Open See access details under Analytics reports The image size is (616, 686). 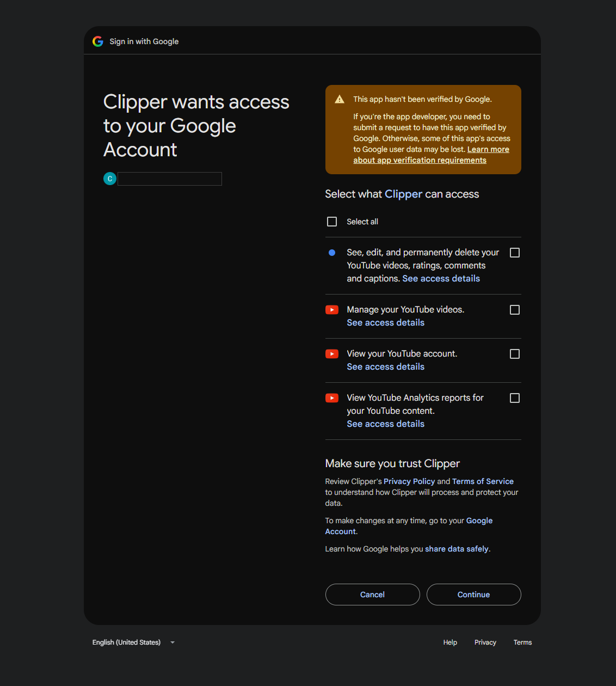[386, 424]
